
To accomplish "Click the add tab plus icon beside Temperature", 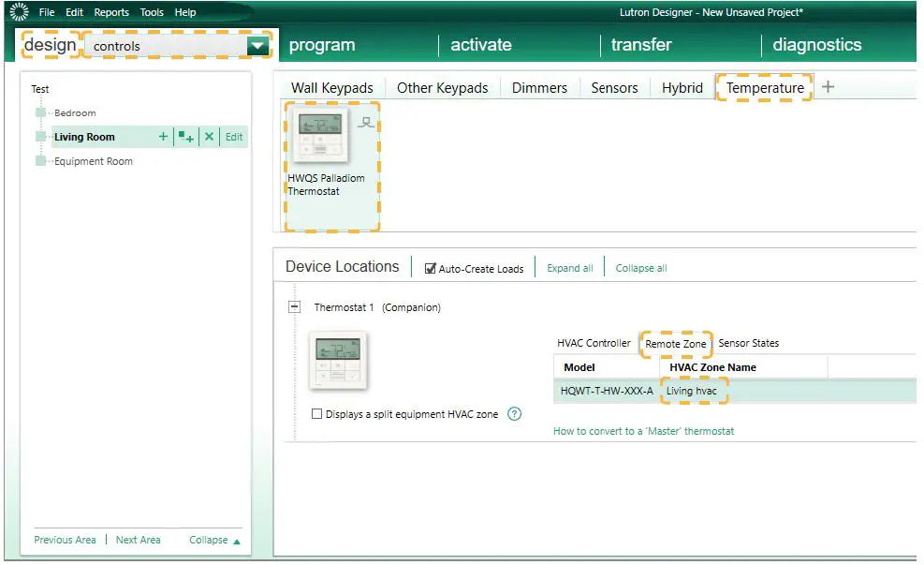I will (828, 85).
